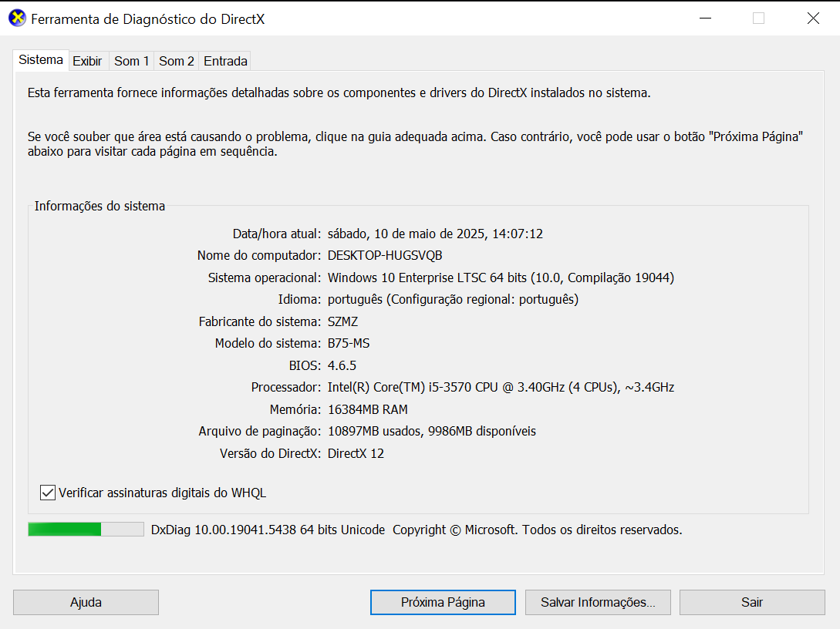The width and height of the screenshot is (840, 629).
Task: Click the date value sábado, 10 de maio
Action: click(435, 234)
